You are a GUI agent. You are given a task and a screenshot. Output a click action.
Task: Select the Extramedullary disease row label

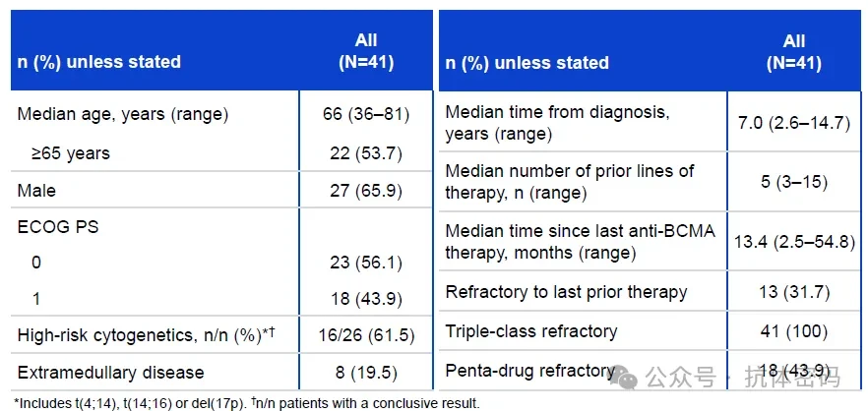click(x=110, y=373)
